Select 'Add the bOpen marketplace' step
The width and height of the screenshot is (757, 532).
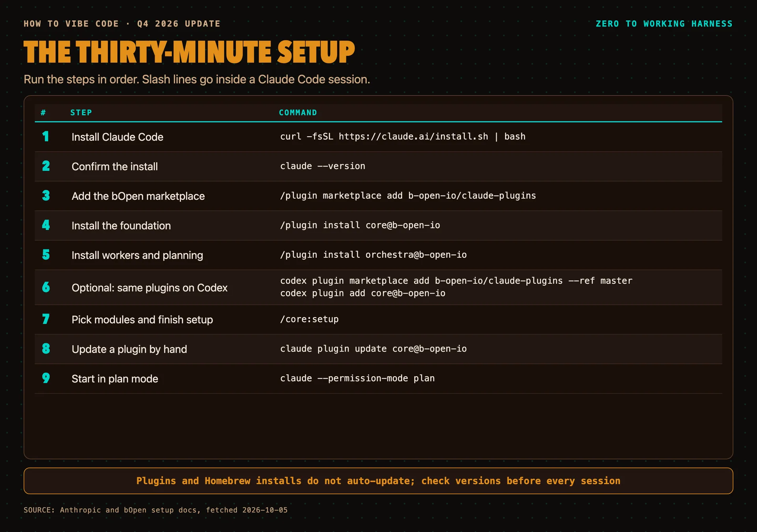(x=138, y=196)
